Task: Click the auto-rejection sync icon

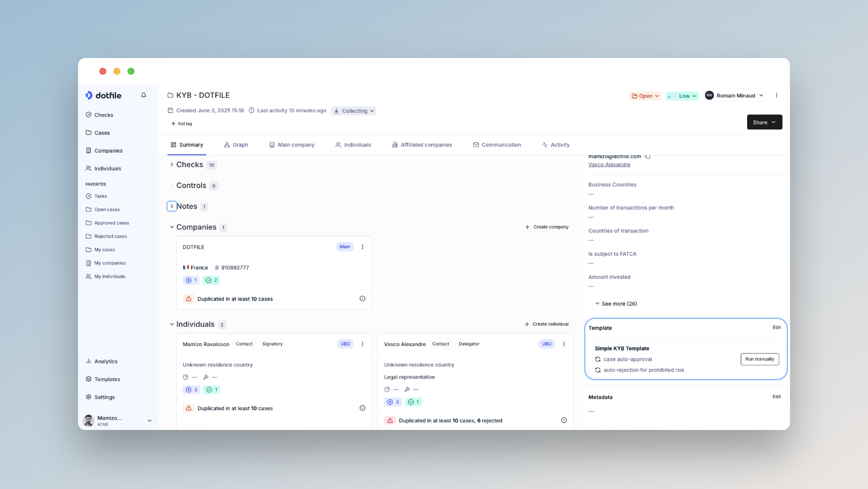Action: pyautogui.click(x=598, y=370)
